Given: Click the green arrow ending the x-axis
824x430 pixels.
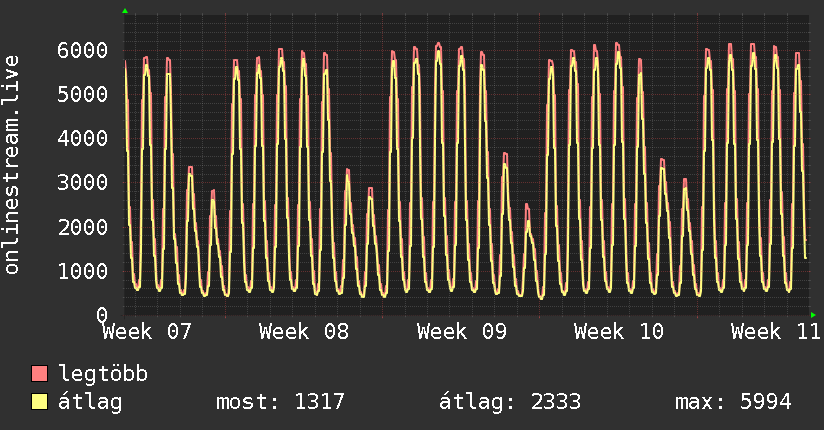Looking at the screenshot, I should [x=813, y=315].
